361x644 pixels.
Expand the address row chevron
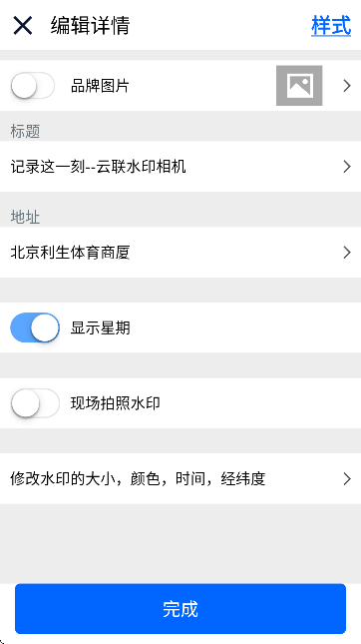[x=347, y=253]
